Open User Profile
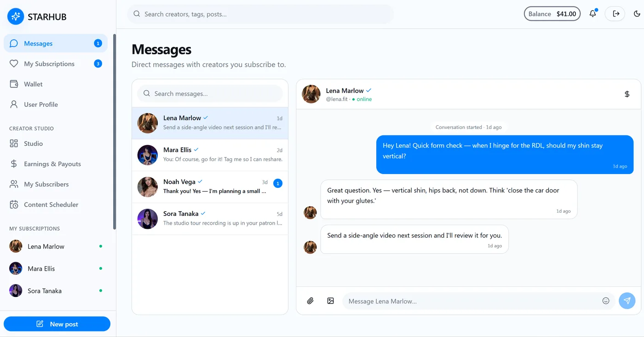This screenshot has width=644, height=337. (56, 104)
